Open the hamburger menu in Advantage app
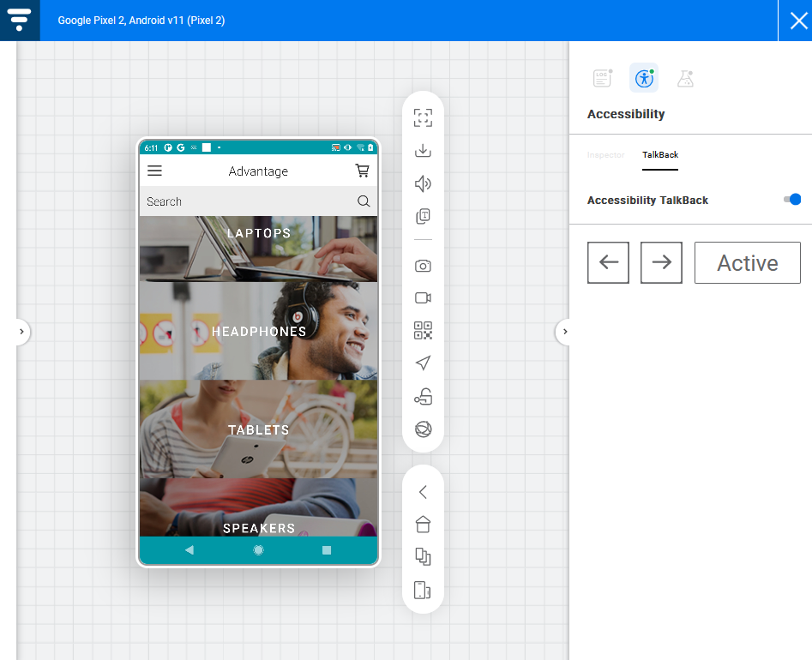 [x=155, y=171]
